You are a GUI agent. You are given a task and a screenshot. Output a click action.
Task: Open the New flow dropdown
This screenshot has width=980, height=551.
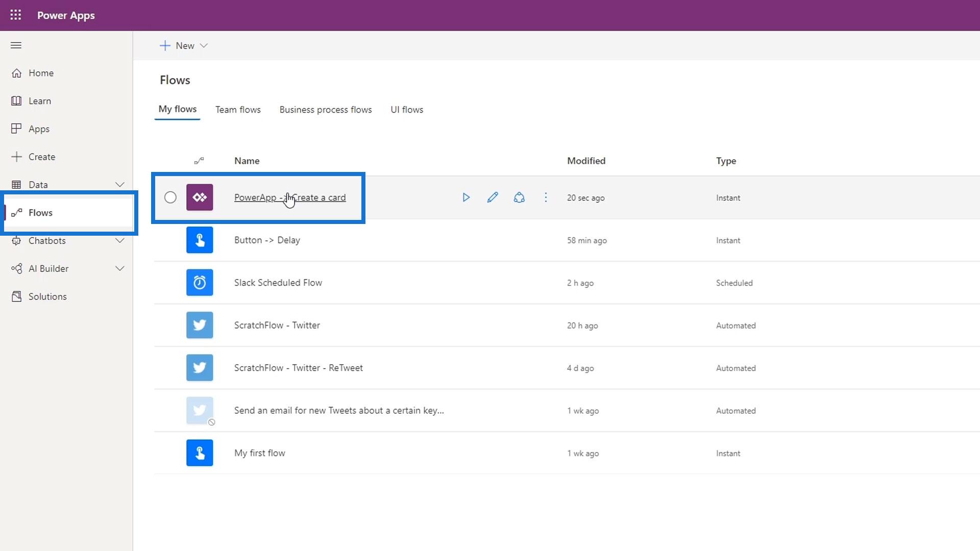point(184,46)
